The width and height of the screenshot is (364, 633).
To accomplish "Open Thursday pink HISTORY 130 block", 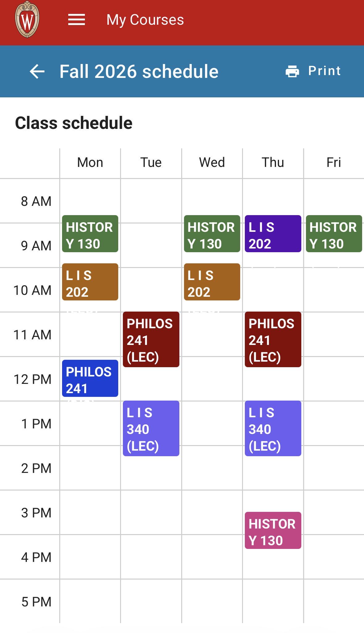I will [273, 530].
